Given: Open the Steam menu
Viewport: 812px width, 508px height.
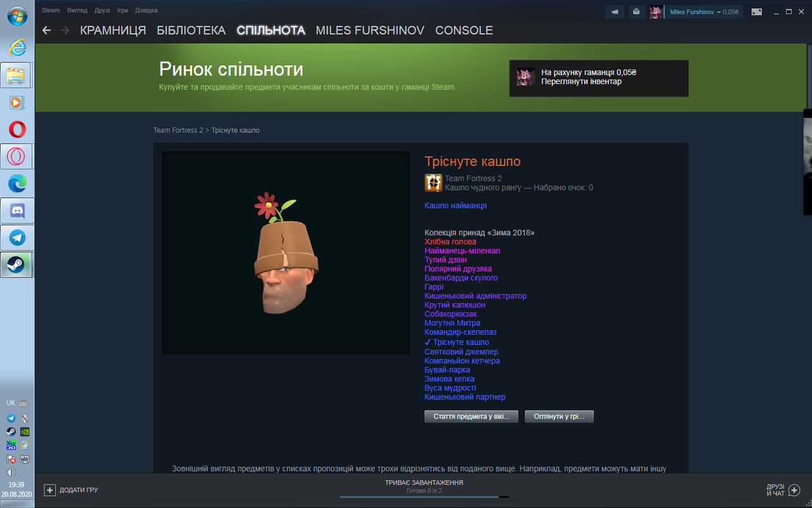Looking at the screenshot, I should [x=51, y=10].
